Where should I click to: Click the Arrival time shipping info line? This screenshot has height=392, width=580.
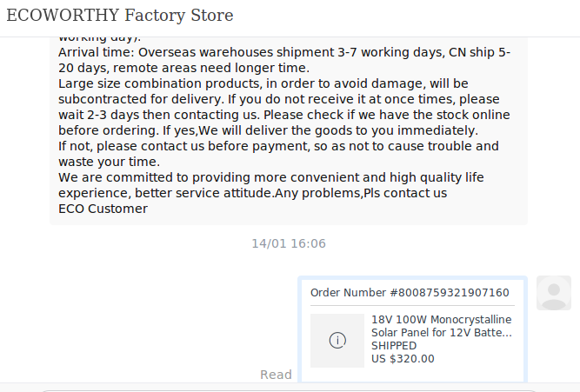point(284,60)
